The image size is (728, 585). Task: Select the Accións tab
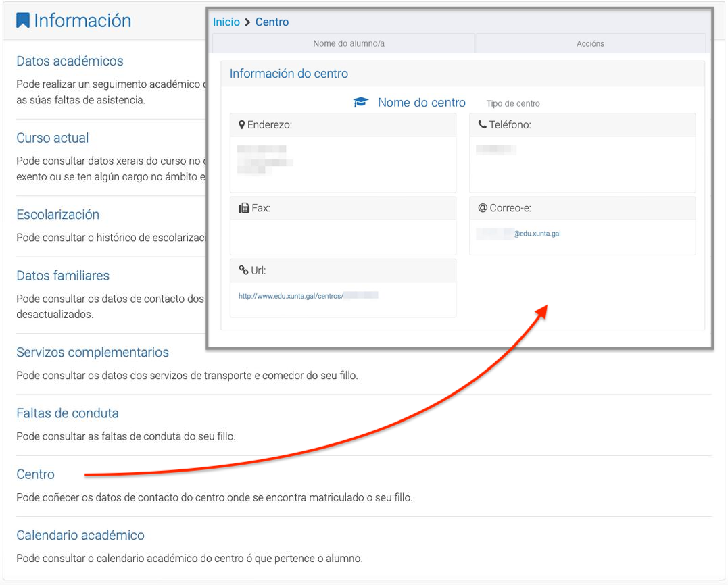590,43
